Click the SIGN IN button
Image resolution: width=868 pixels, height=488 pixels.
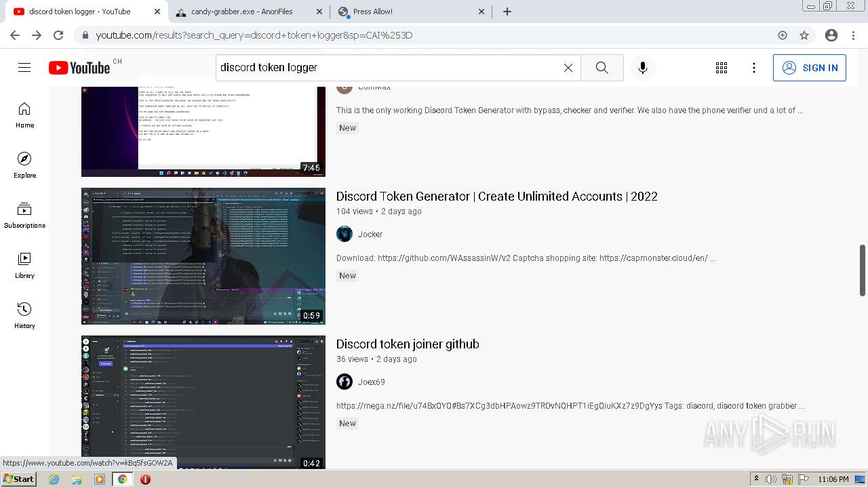tap(810, 68)
